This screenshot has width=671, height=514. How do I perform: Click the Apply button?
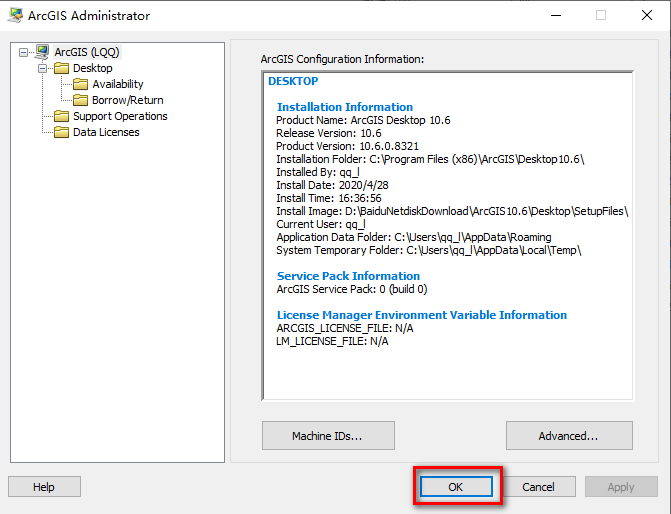click(620, 487)
